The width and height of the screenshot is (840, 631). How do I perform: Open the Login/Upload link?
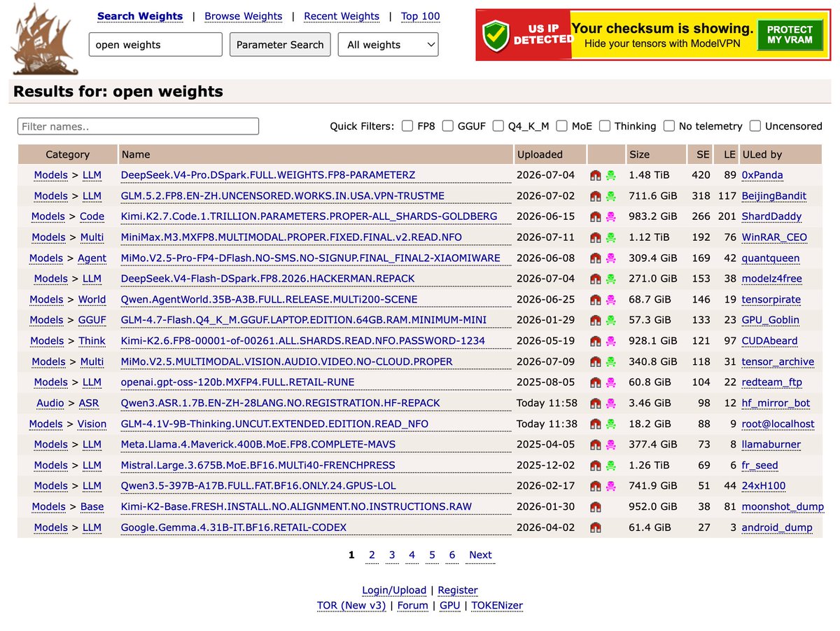tap(394, 590)
